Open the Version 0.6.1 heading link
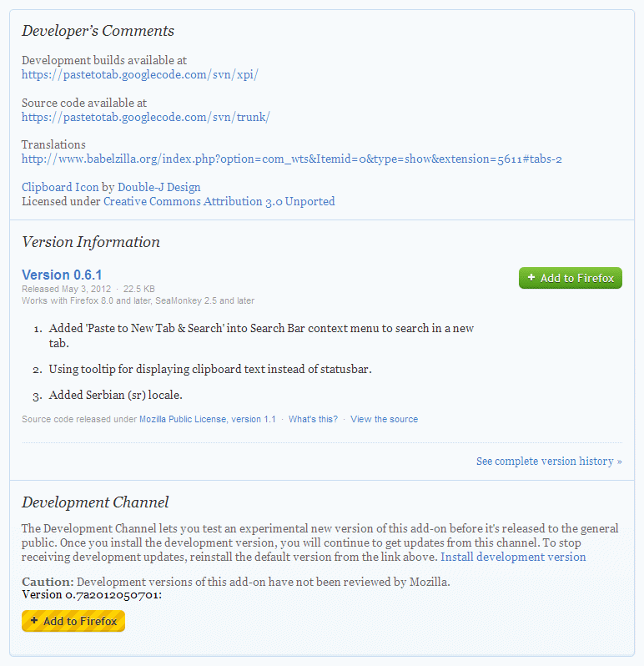Image resolution: width=644 pixels, height=666 pixels. coord(62,275)
